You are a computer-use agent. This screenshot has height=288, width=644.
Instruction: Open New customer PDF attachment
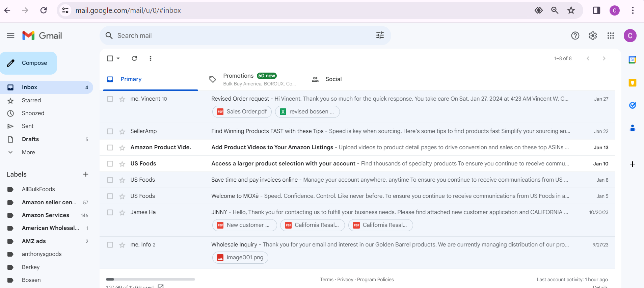point(244,225)
